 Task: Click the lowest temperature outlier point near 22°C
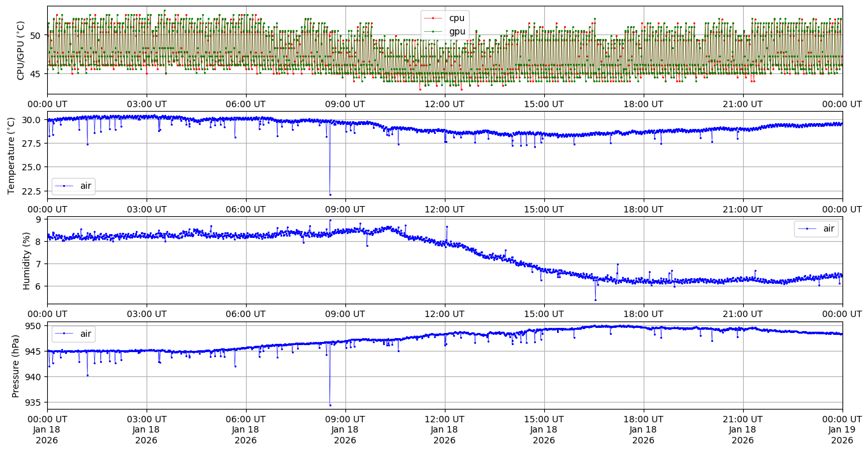330,195
